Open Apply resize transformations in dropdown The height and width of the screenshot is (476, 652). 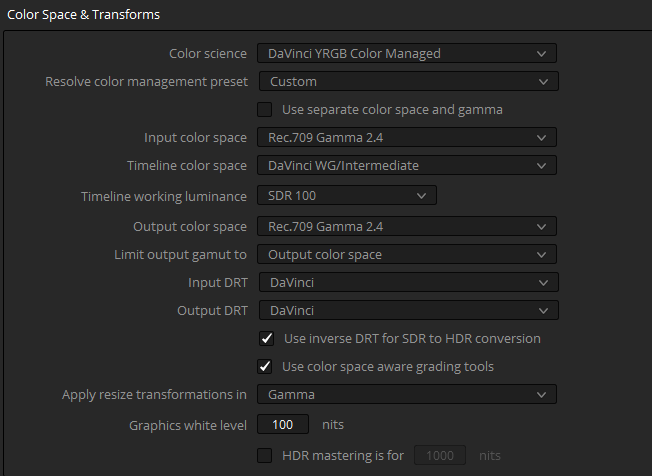click(407, 394)
